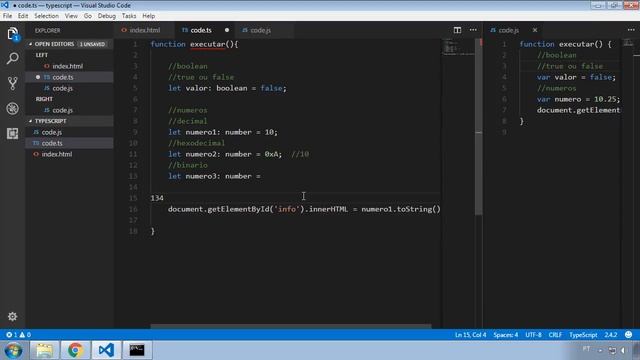Open the Debug menu

coord(107,16)
